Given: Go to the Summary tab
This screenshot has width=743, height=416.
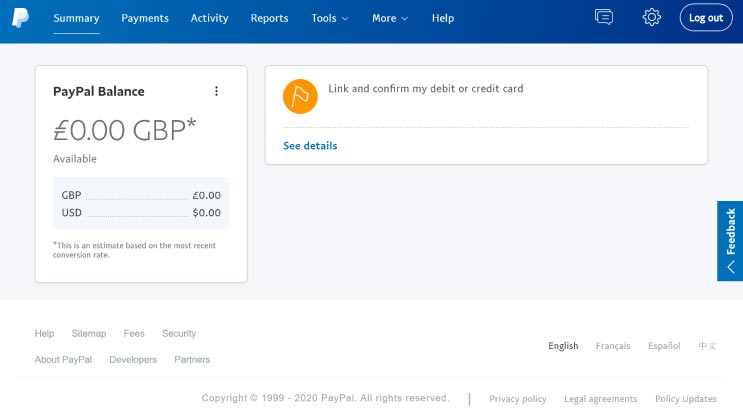Looking at the screenshot, I should click(x=76, y=18).
